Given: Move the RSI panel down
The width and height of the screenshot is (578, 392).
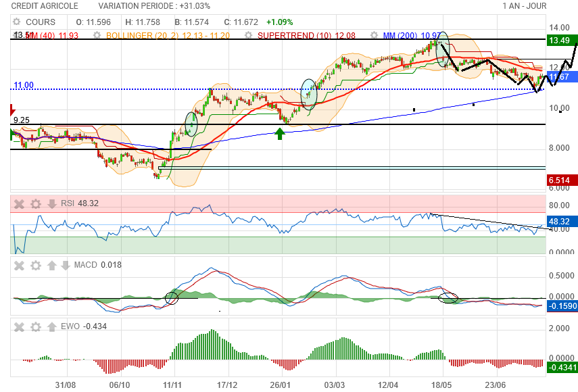Looking at the screenshot, I should [x=52, y=203].
